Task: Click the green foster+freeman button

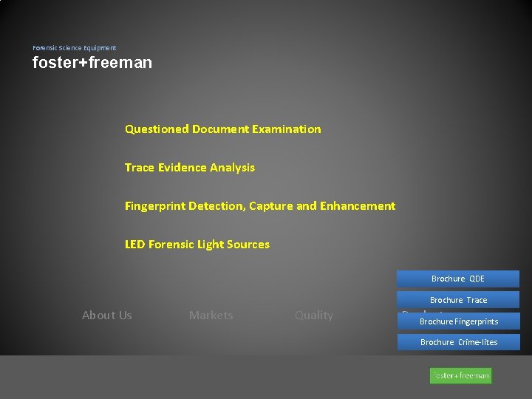Action: [x=461, y=375]
